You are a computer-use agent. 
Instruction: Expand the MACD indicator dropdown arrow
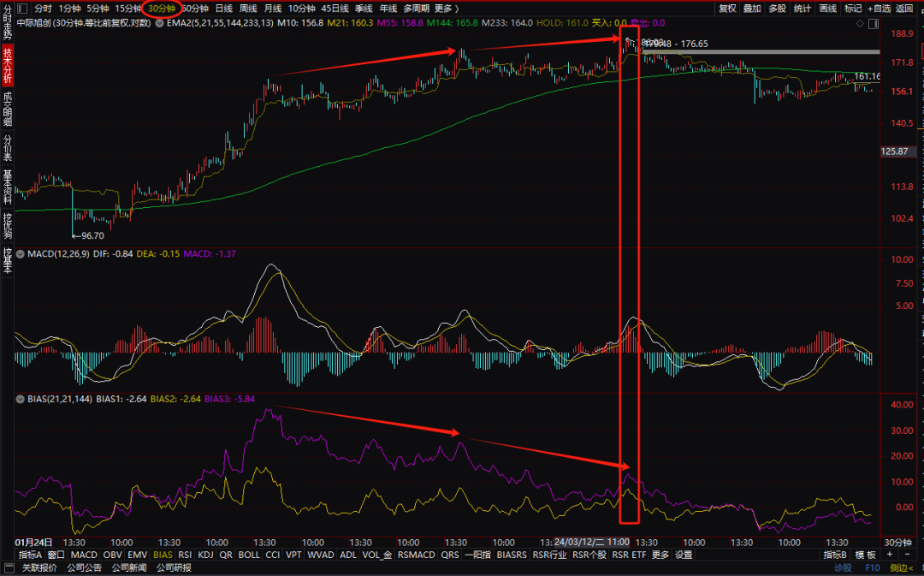[20, 254]
